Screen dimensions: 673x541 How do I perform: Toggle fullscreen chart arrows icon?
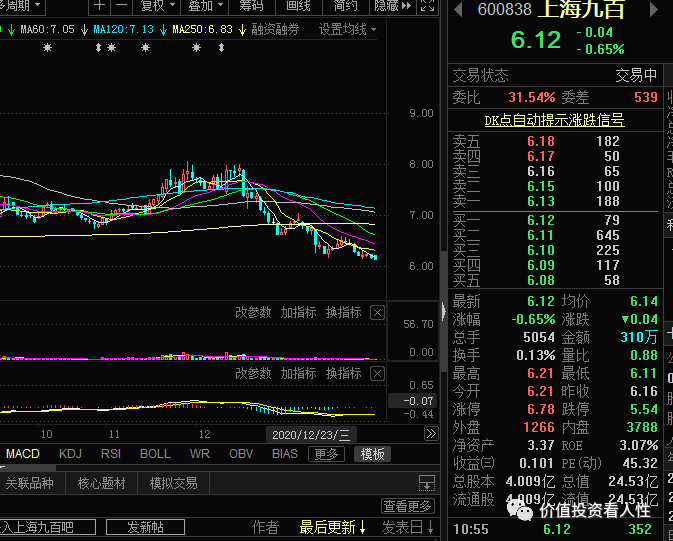tap(427, 6)
